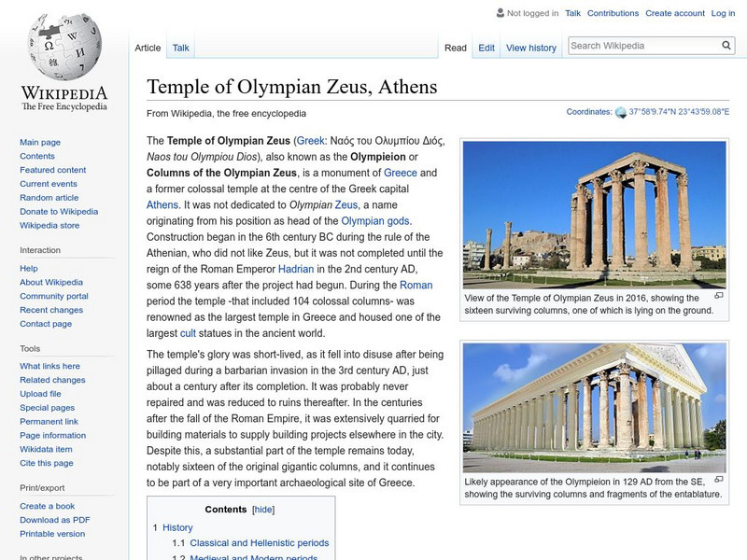Open What links here
This screenshot has width=747, height=560.
pos(49,366)
